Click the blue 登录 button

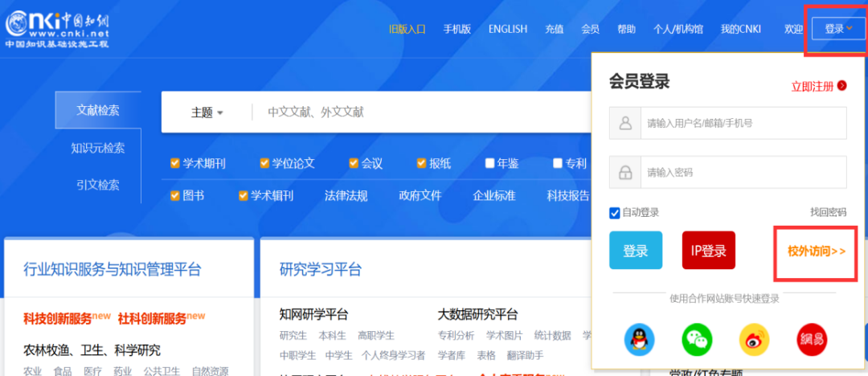click(x=636, y=251)
